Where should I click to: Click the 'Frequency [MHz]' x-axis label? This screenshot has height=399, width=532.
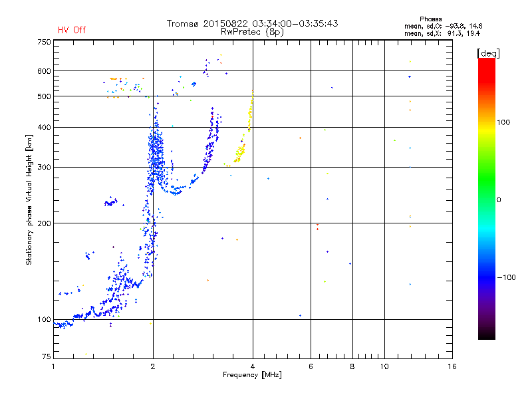(252, 375)
